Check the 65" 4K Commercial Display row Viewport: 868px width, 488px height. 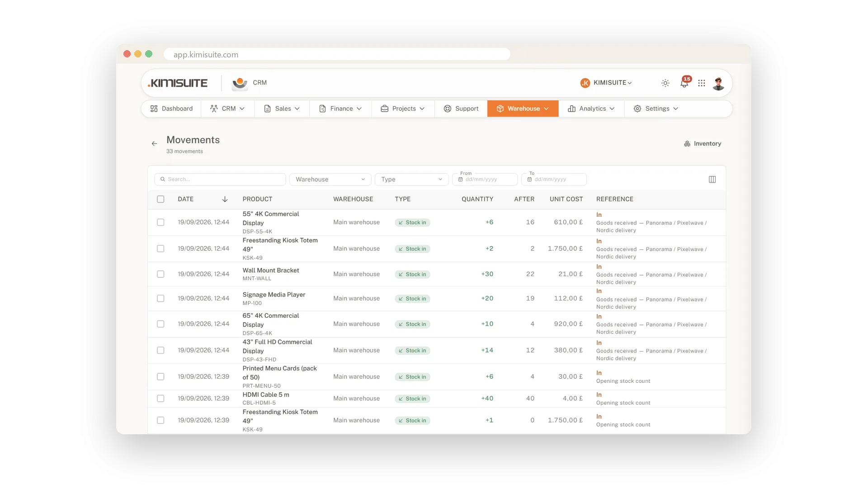tap(160, 324)
